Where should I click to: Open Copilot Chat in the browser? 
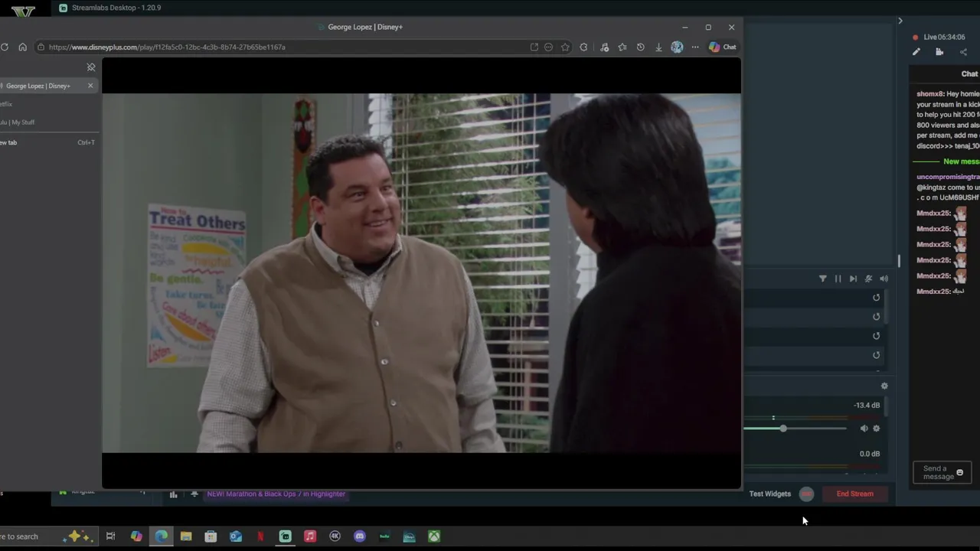tap(722, 47)
